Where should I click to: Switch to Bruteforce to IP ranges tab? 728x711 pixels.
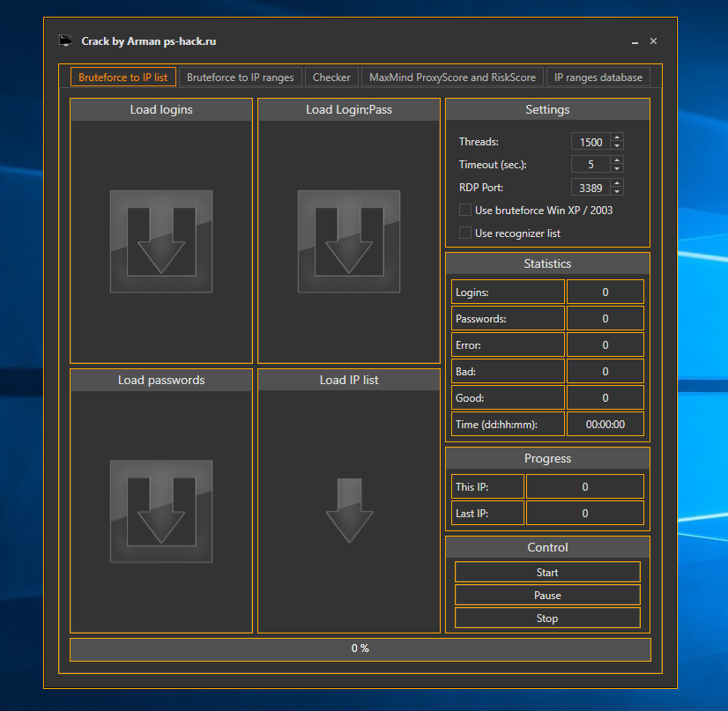click(x=241, y=77)
